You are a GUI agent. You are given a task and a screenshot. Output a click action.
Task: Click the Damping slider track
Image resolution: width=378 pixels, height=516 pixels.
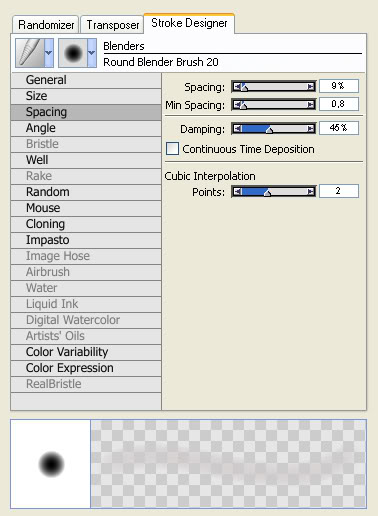click(x=274, y=129)
